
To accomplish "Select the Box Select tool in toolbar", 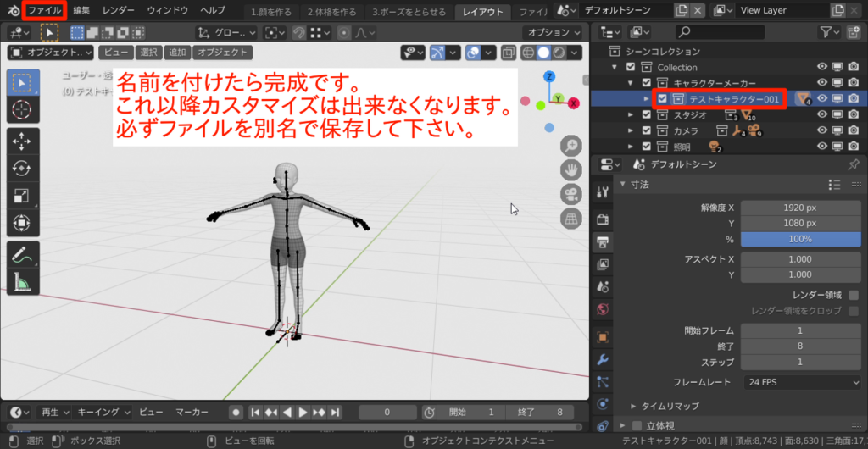I will (22, 83).
